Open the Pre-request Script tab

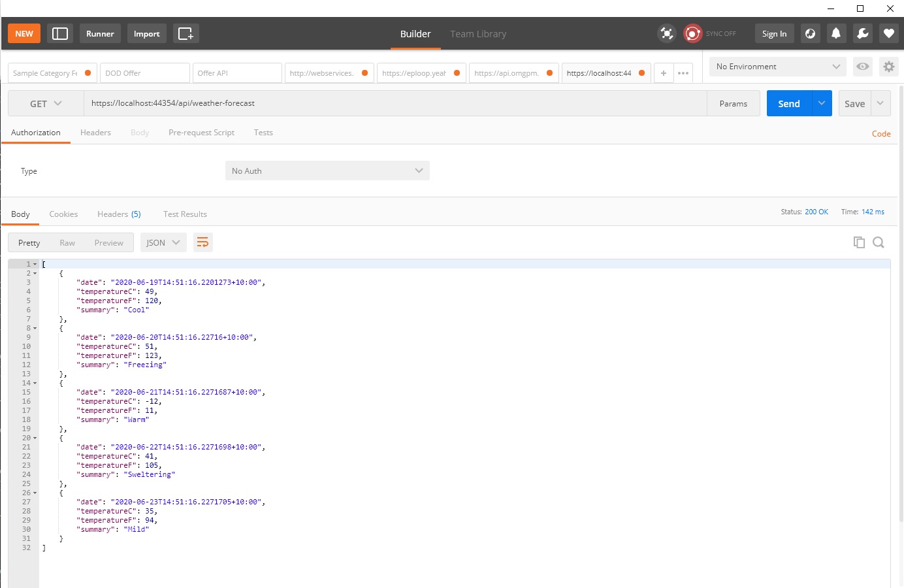201,133
